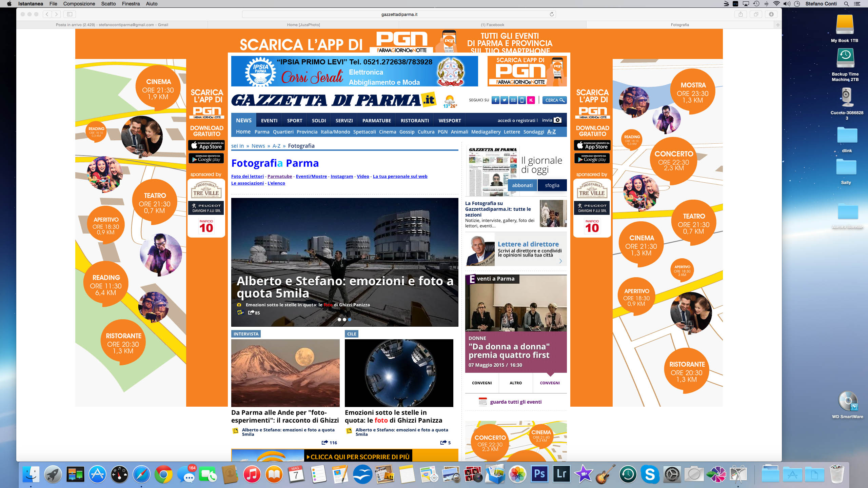Open Safari downloads icon
The image size is (868, 488).
(771, 14)
